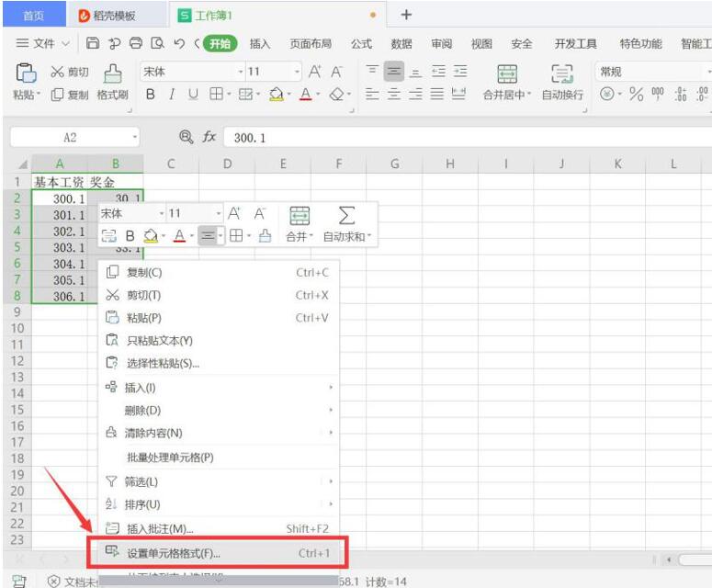Expand 筛选(L) submenu in context menu
The image size is (712, 588).
[x=219, y=481]
